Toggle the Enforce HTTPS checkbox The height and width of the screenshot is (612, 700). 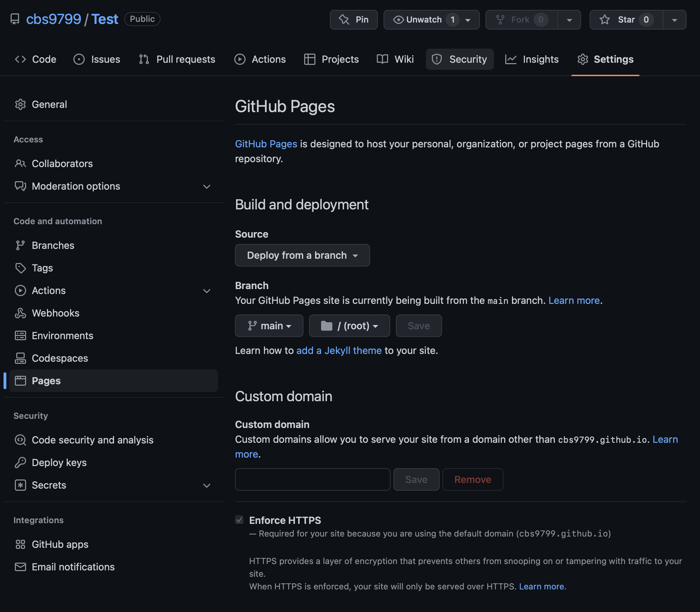coord(239,520)
